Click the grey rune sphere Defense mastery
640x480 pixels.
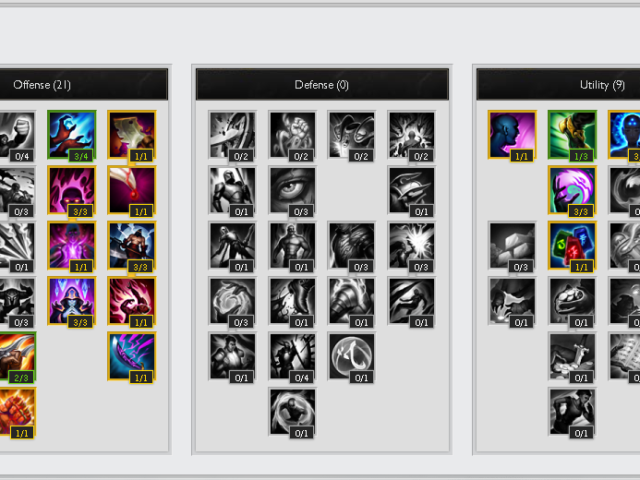352,356
